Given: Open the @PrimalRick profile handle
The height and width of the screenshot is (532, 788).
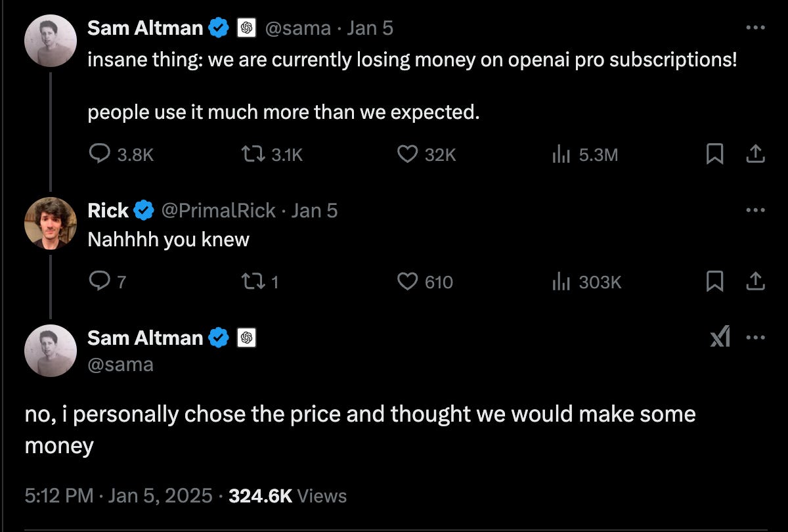Looking at the screenshot, I should pyautogui.click(x=218, y=210).
